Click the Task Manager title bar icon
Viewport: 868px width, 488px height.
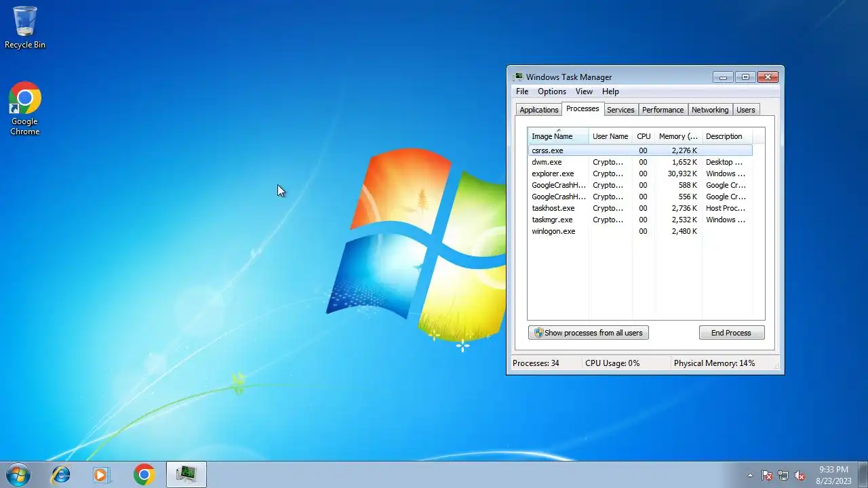click(518, 77)
